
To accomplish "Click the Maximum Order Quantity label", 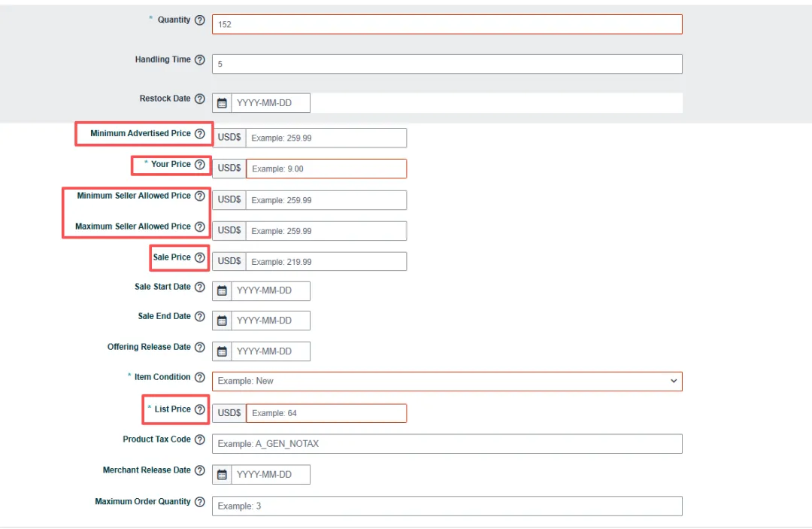I will tap(142, 502).
